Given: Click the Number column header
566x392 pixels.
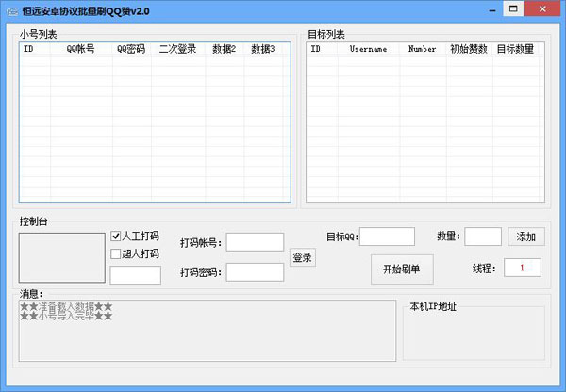Looking at the screenshot, I should click(423, 49).
